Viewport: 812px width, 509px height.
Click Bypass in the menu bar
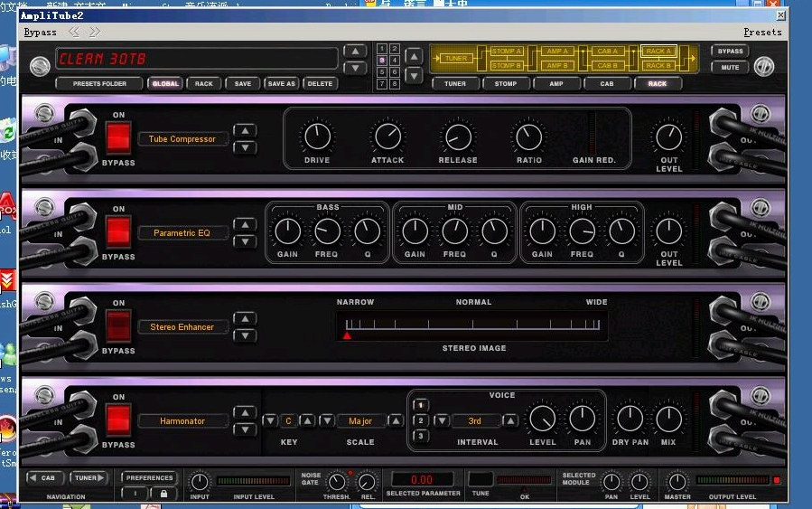point(40,33)
